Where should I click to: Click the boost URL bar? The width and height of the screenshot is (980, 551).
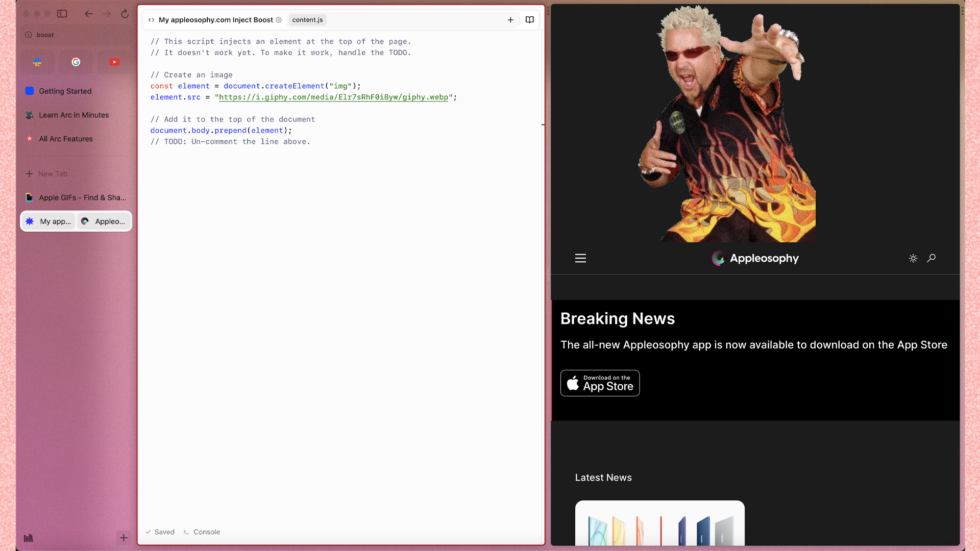[77, 35]
